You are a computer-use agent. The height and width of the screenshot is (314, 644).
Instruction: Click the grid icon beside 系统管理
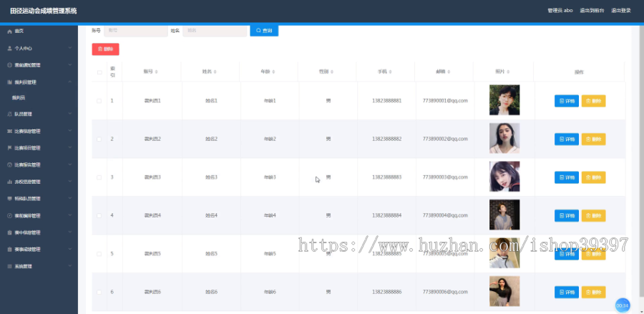10,266
